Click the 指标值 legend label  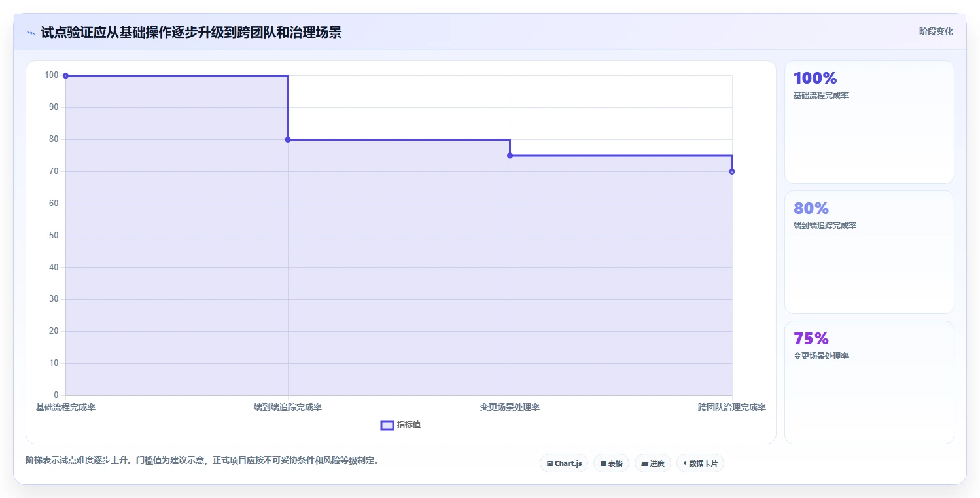click(x=409, y=425)
